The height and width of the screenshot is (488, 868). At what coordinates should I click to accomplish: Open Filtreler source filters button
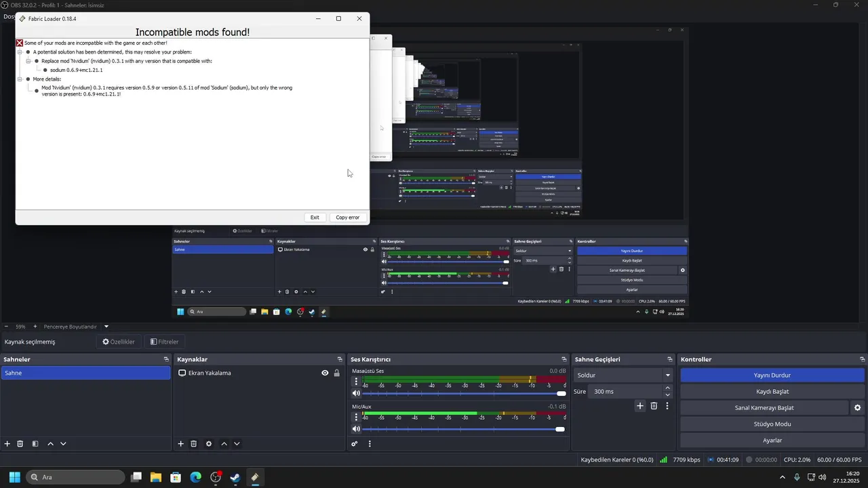click(x=164, y=342)
